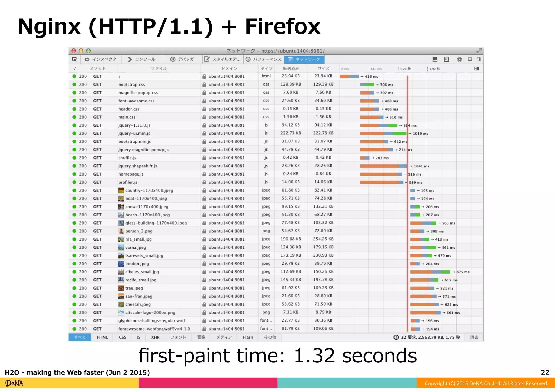Sort by タイプ column header

click(x=266, y=69)
